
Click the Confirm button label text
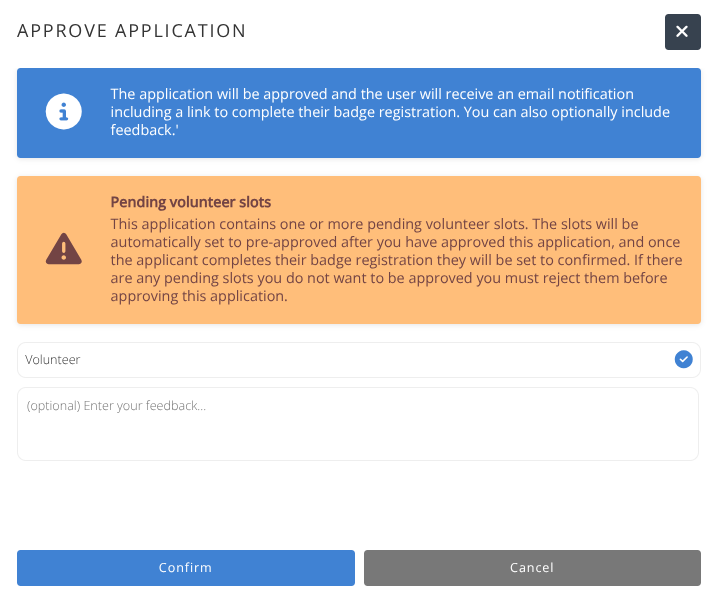coord(185,567)
